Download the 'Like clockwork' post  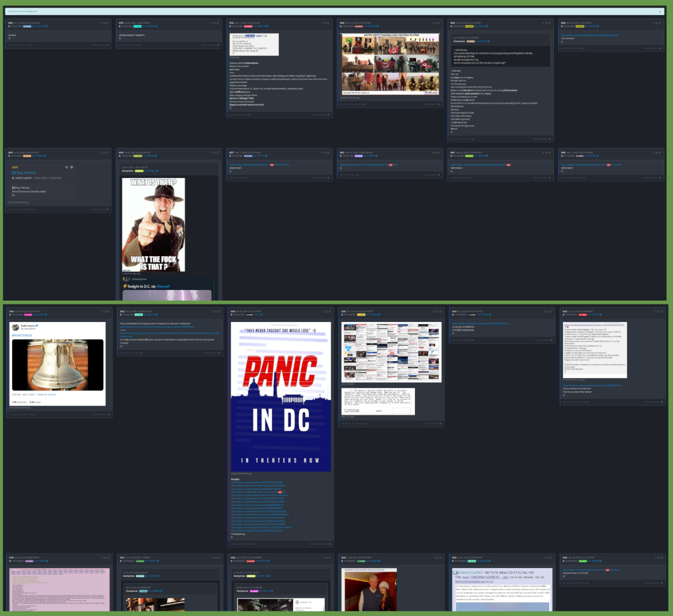point(657,23)
